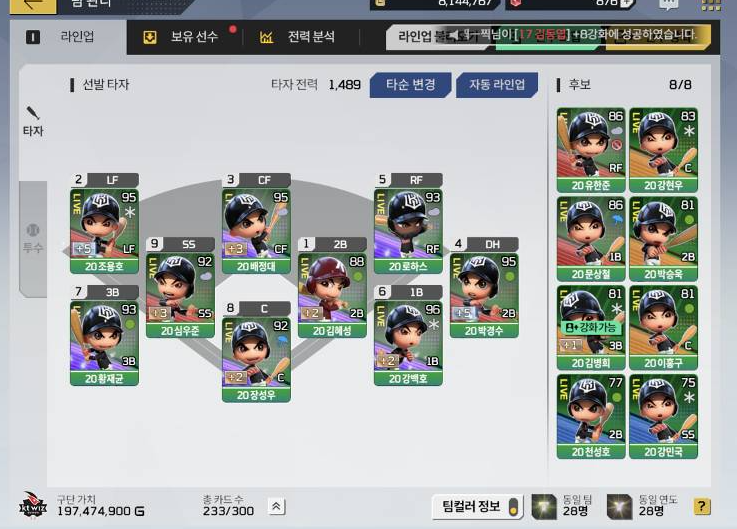Select the 20 강백호 1B player card
Image resolution: width=737 pixels, height=529 pixels.
[x=408, y=336]
